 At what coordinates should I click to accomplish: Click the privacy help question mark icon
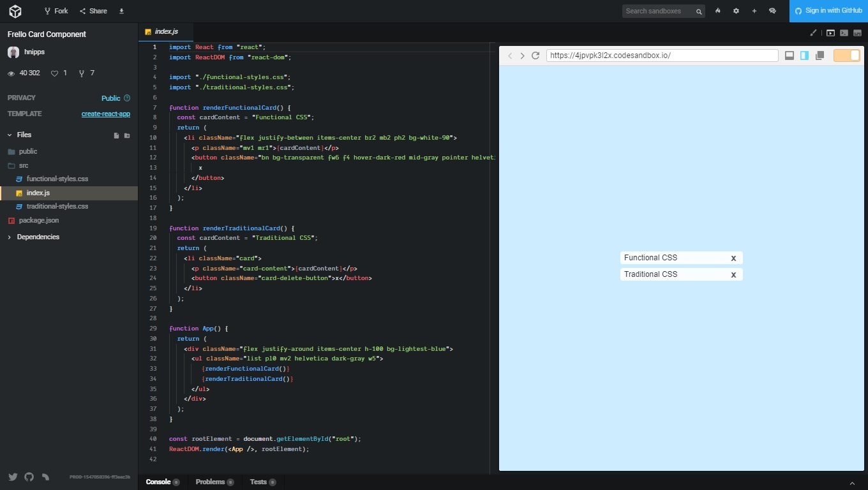(127, 98)
